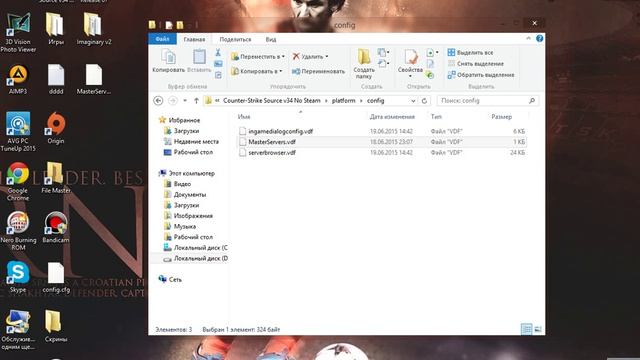This screenshot has width=640, height=360.
Task: Click the Copy (Копировать) ribbon button
Action: point(168,61)
